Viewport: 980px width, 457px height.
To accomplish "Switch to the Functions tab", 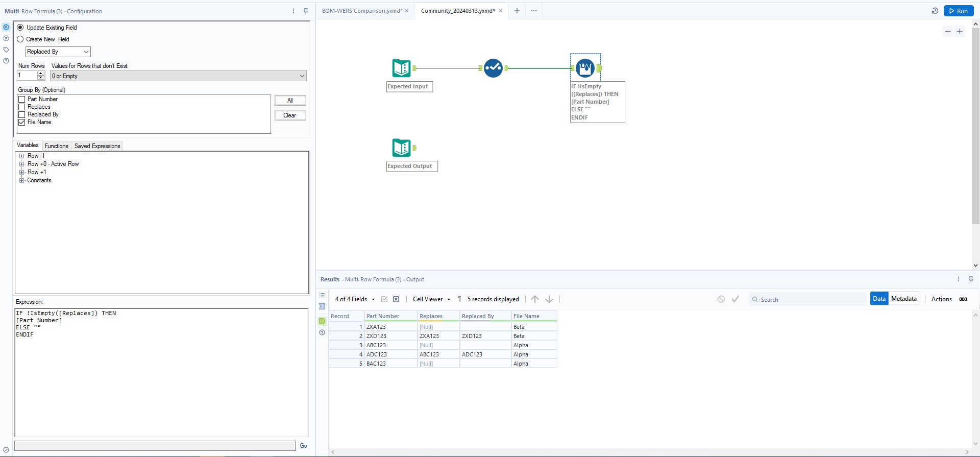I will [56, 146].
